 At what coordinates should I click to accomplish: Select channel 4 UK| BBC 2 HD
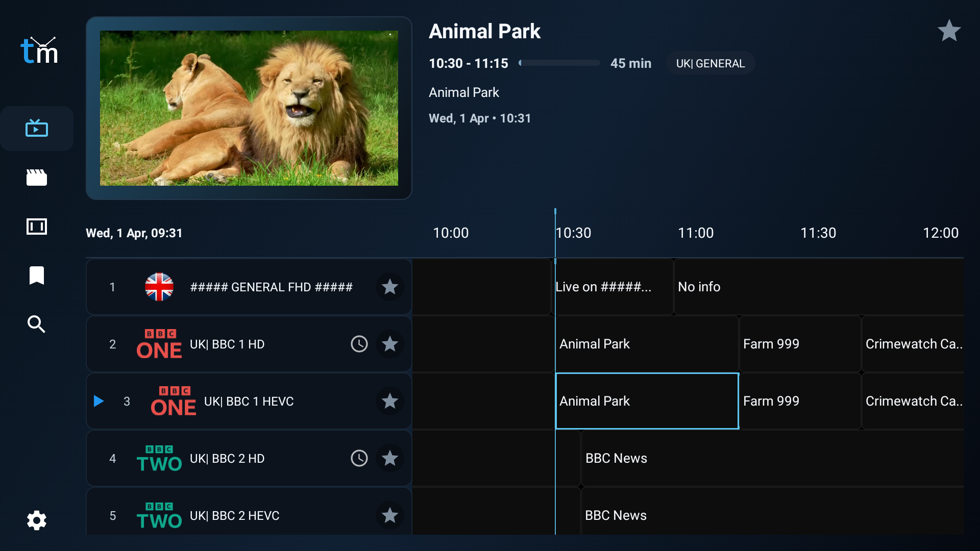[227, 458]
